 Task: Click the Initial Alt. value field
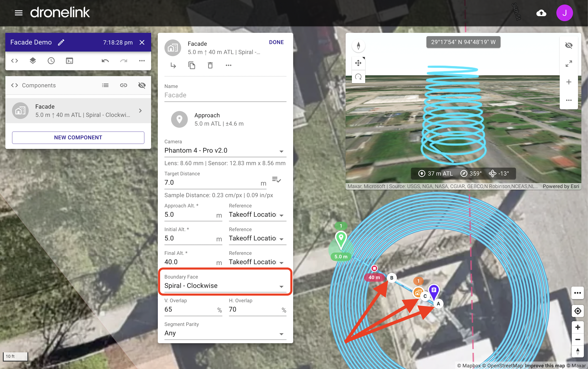point(193,239)
